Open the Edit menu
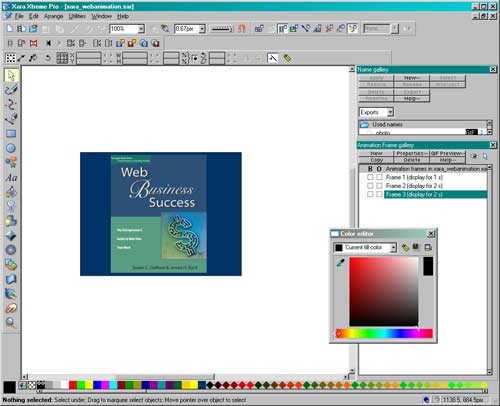500x406 pixels. pos(33,16)
